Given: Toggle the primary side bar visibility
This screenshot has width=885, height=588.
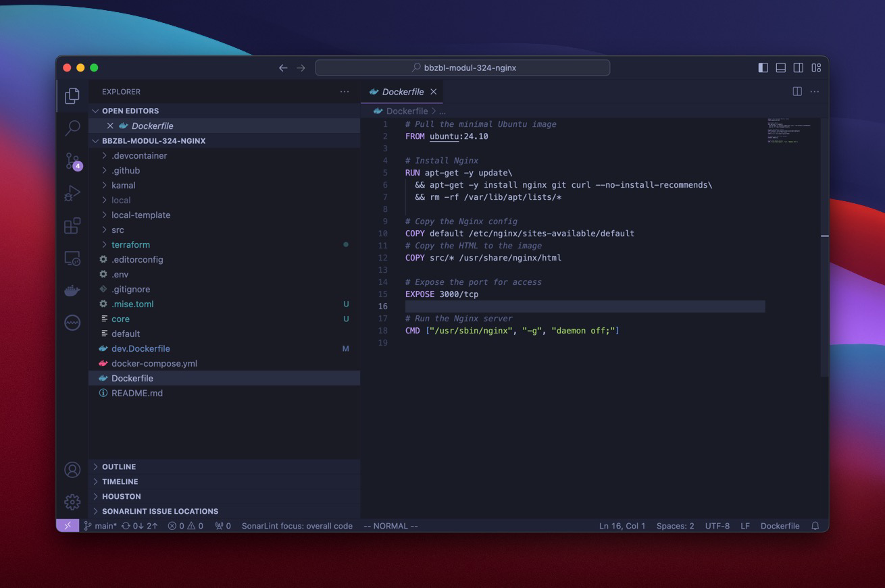Looking at the screenshot, I should [763, 68].
